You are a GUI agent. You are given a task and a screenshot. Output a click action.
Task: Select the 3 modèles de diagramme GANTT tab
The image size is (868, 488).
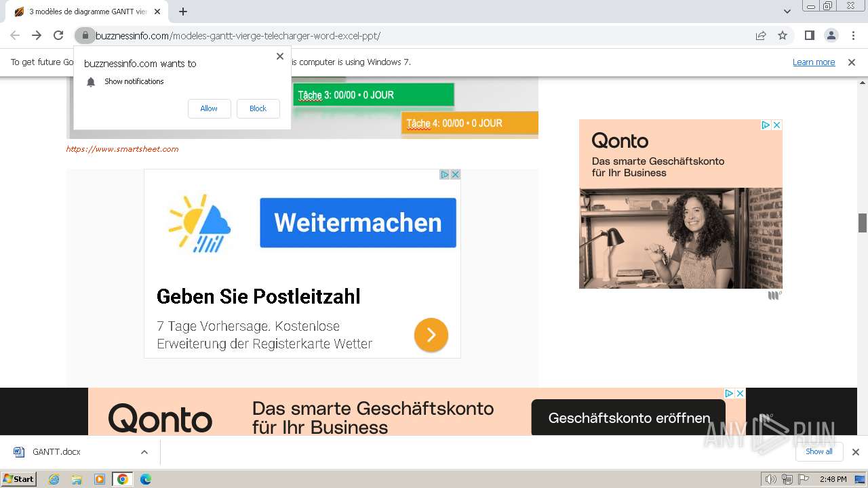coord(87,12)
